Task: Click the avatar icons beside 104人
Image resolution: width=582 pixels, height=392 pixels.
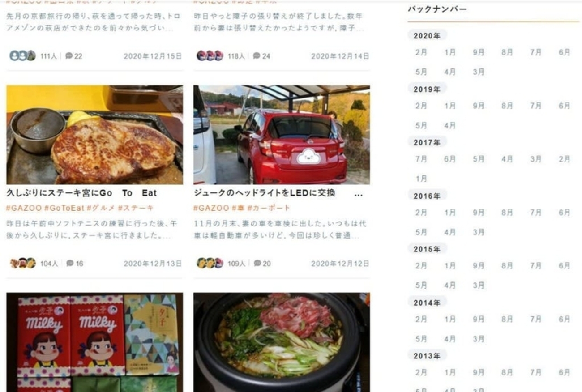Action: click(x=22, y=263)
